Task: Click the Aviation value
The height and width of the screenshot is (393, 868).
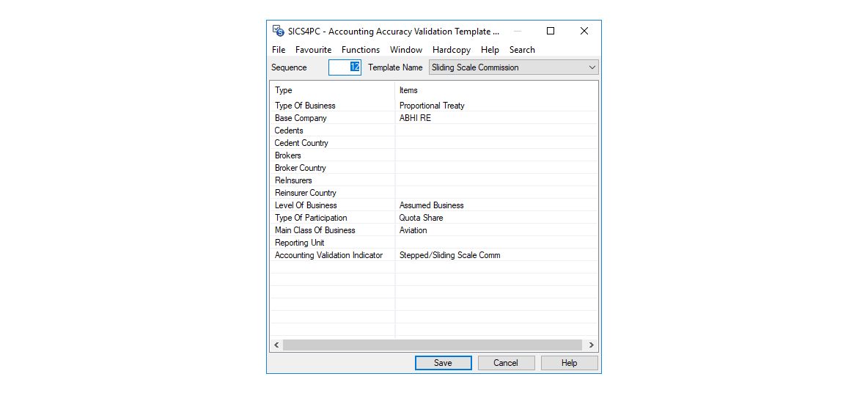Action: tap(413, 230)
